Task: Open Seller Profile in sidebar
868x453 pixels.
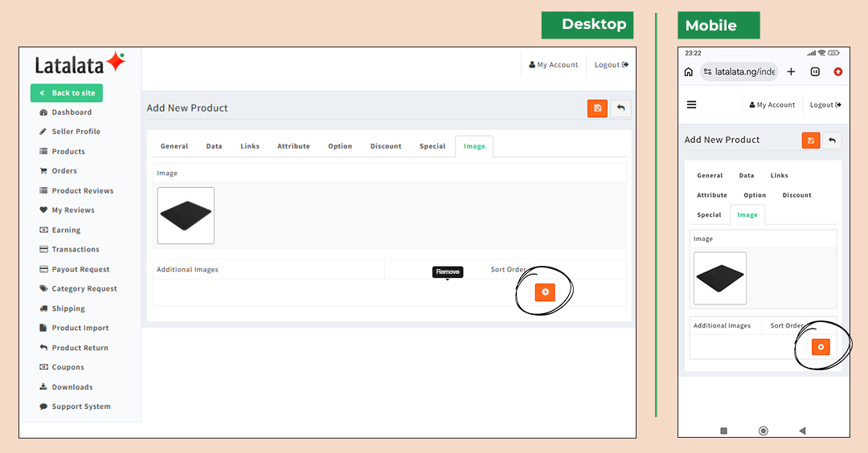Action: [70, 132]
